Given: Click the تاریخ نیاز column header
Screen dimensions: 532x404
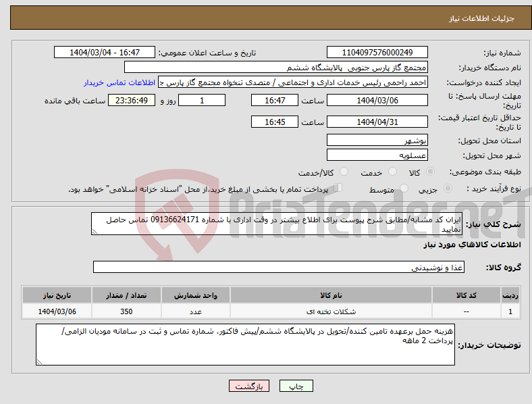Looking at the screenshot, I should (57, 295).
